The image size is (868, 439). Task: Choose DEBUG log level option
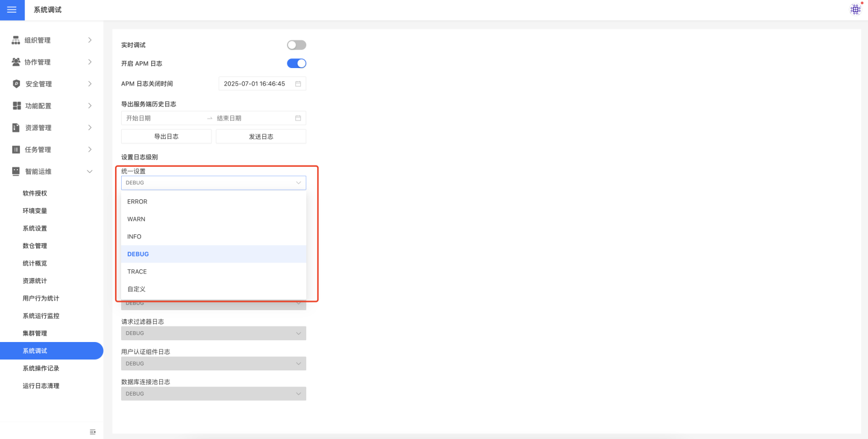coord(213,254)
